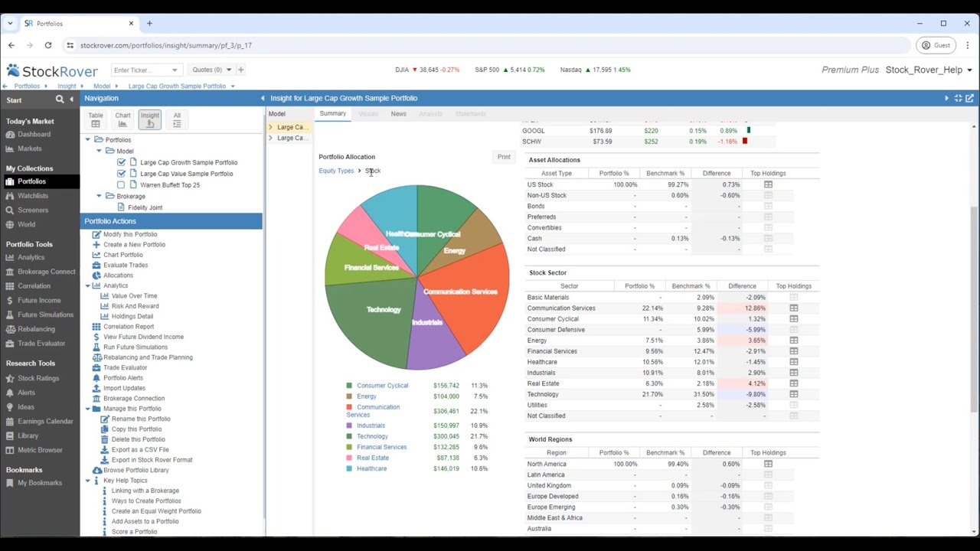Open Library in Research Tools
Viewport: 980px width, 551px height.
(28, 435)
